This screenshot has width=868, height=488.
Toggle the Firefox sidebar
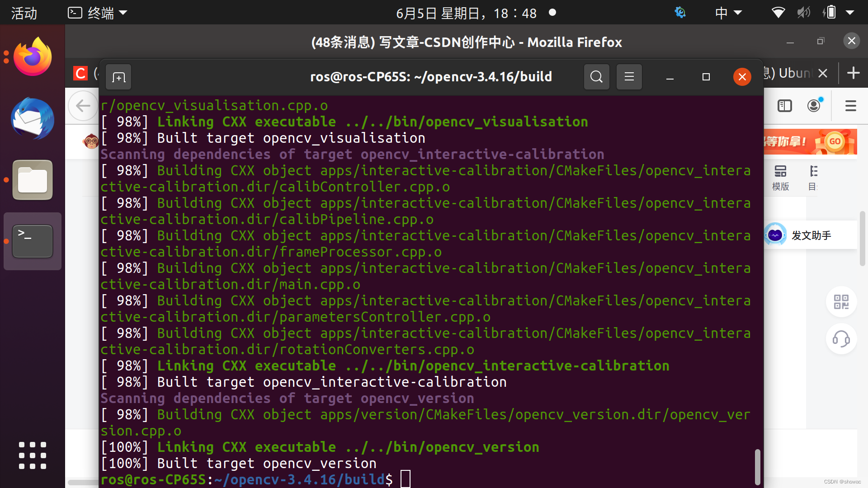[x=784, y=105]
